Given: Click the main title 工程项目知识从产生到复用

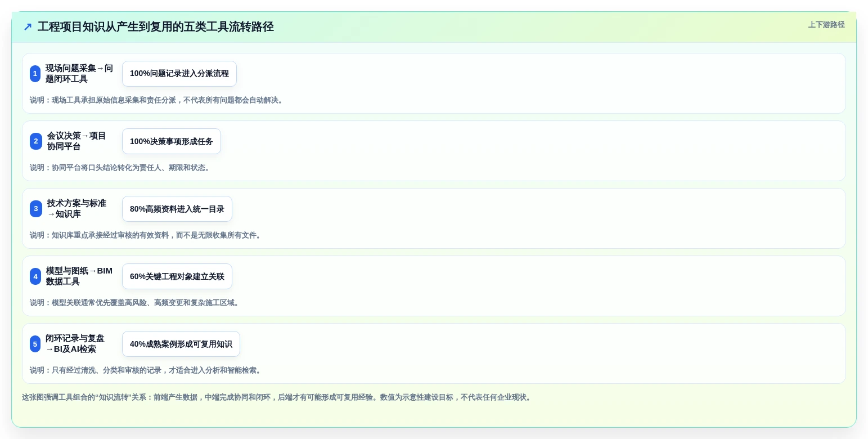Looking at the screenshot, I should click(156, 27).
